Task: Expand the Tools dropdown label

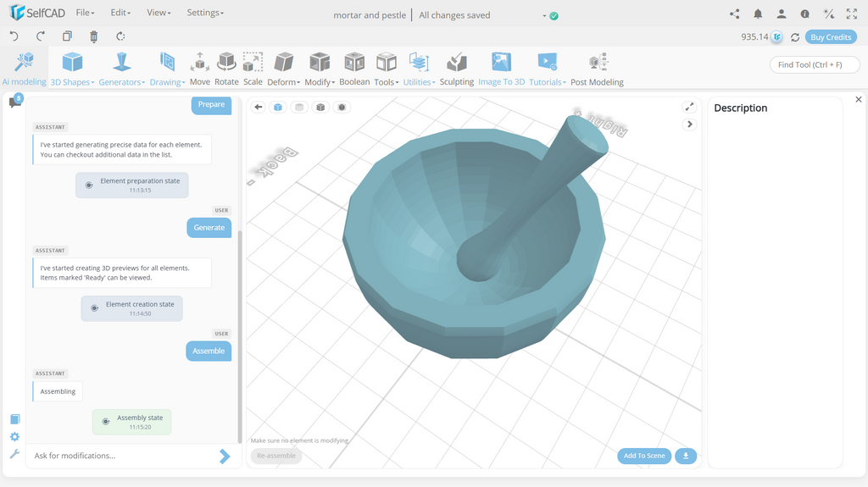Action: (x=386, y=82)
